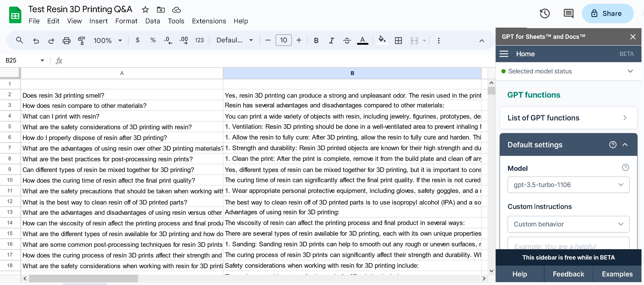Viewport: 644px width, 285px height.
Task: Click the horizontal scrollbar thumb
Action: coord(83,278)
